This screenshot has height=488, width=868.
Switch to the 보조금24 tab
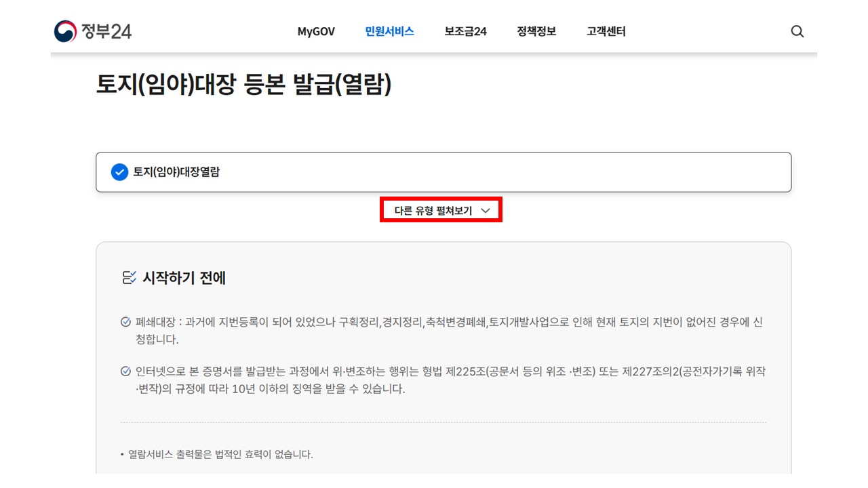tap(465, 31)
